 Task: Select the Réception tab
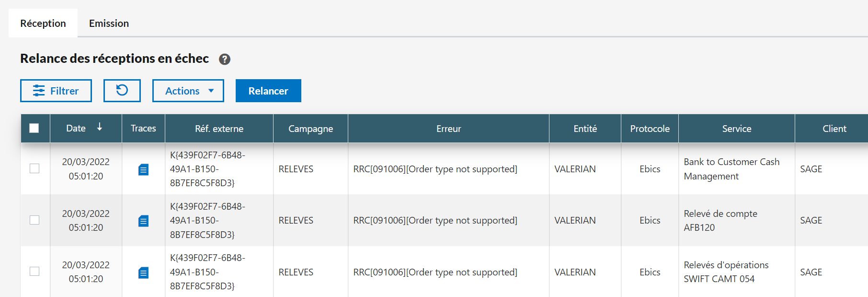43,24
